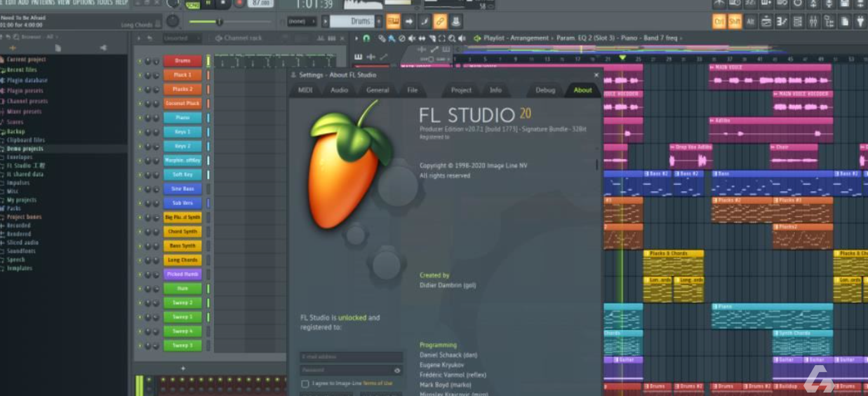868x396 pixels.
Task: Select the Mute tool in Playlist toolbar
Action: click(x=411, y=38)
